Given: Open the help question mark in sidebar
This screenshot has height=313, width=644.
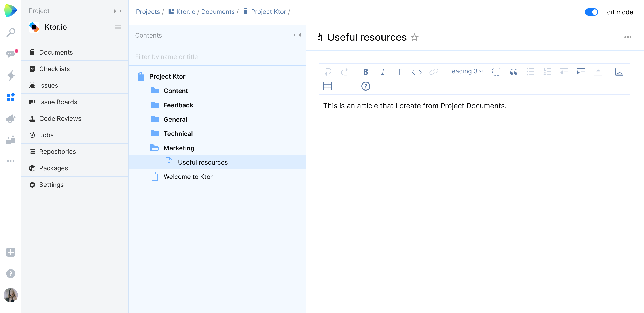Looking at the screenshot, I should click(x=11, y=273).
